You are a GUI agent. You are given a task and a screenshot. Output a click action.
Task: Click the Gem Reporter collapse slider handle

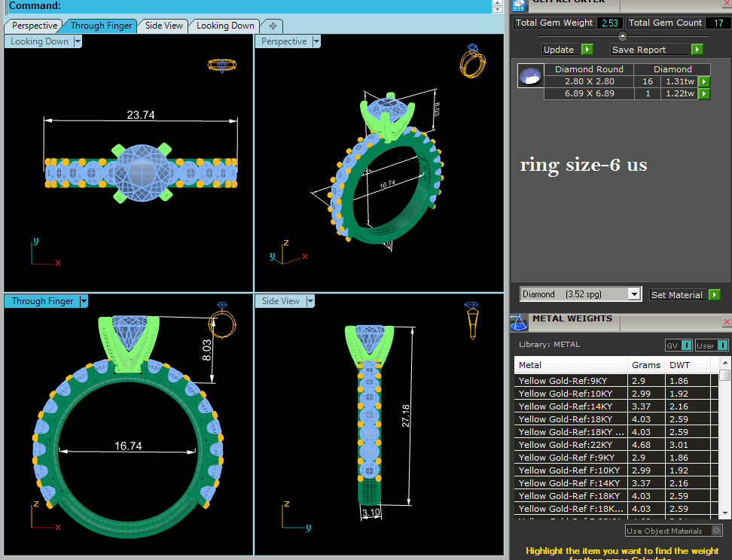click(622, 36)
